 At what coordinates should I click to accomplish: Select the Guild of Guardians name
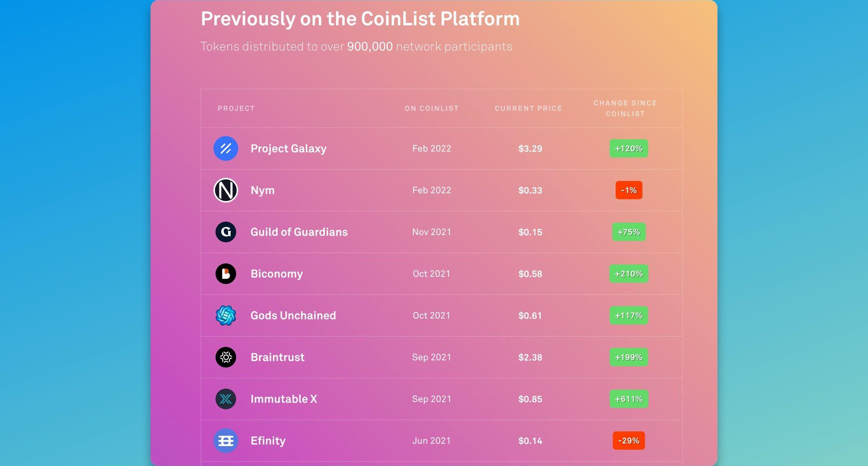tap(299, 232)
